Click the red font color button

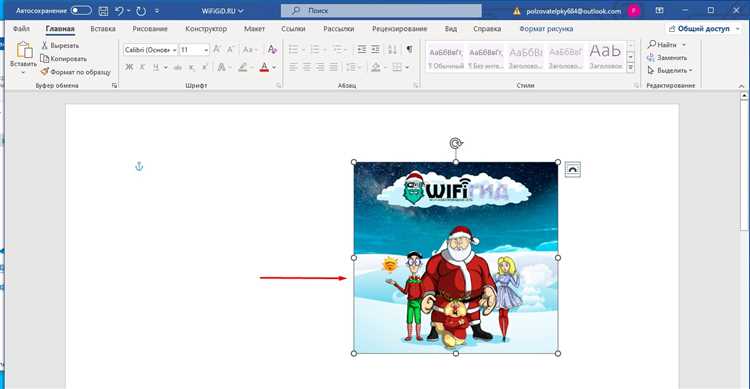[264, 67]
